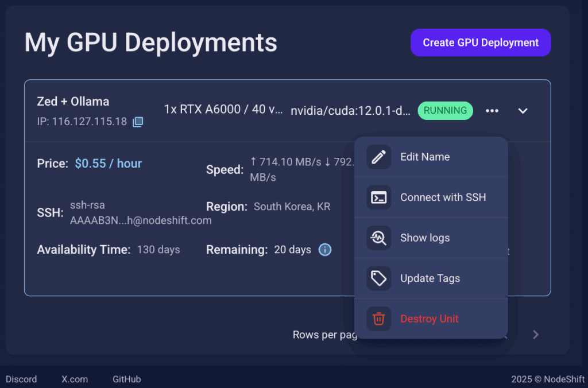Click the red trash icon
588x388 pixels.
378,319
